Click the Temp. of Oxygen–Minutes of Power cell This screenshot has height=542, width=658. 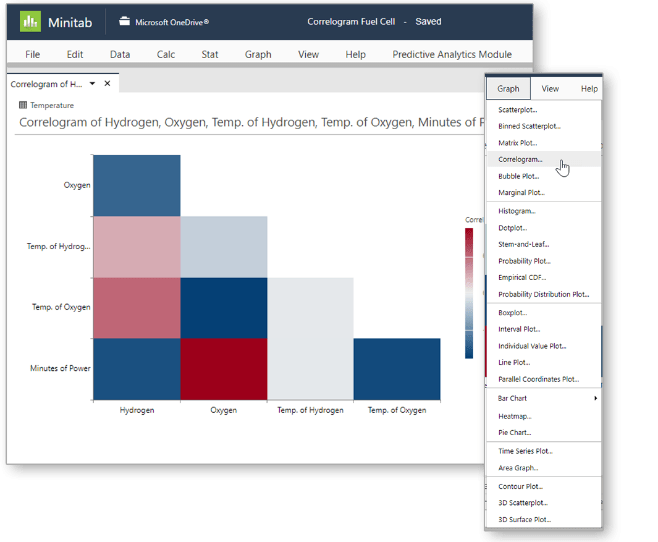tap(397, 369)
